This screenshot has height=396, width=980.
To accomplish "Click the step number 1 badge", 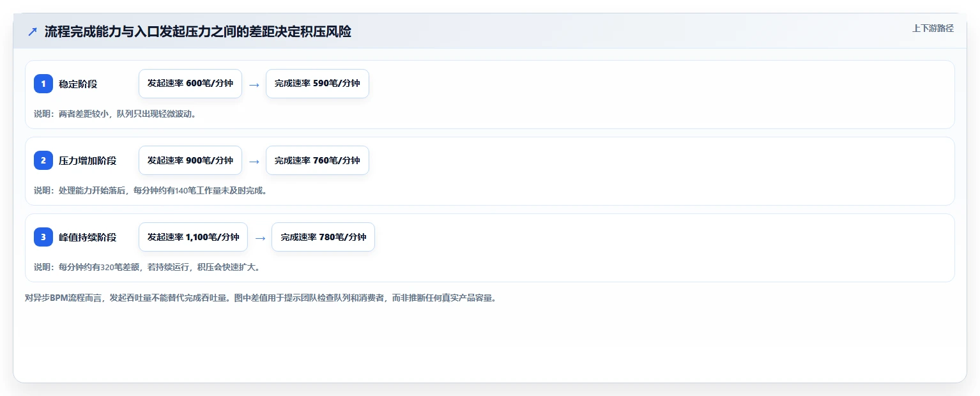I will pyautogui.click(x=43, y=84).
